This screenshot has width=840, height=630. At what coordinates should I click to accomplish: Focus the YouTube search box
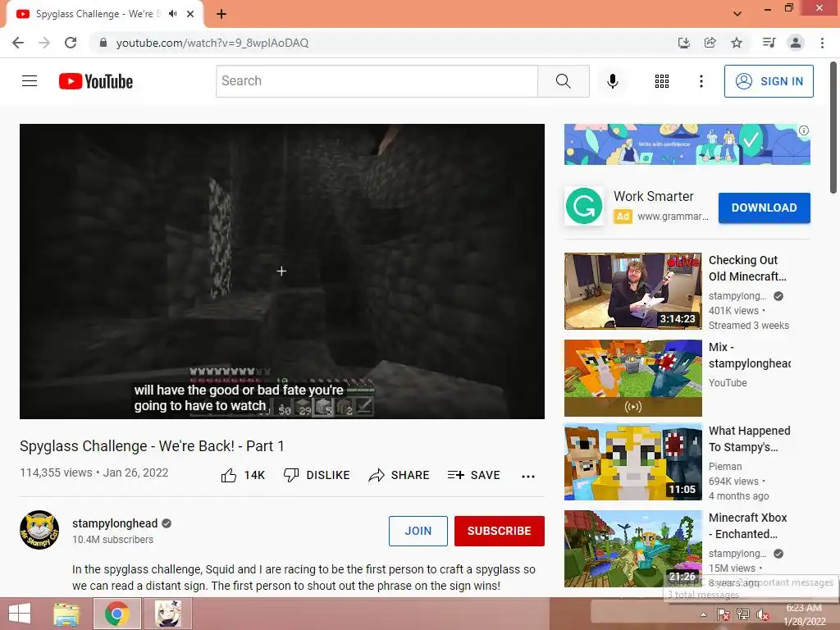pyautogui.click(x=377, y=81)
